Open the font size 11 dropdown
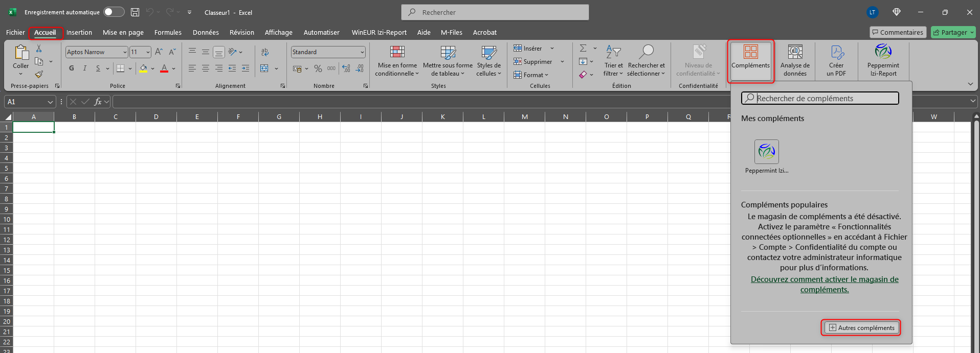The width and height of the screenshot is (980, 353). 148,52
